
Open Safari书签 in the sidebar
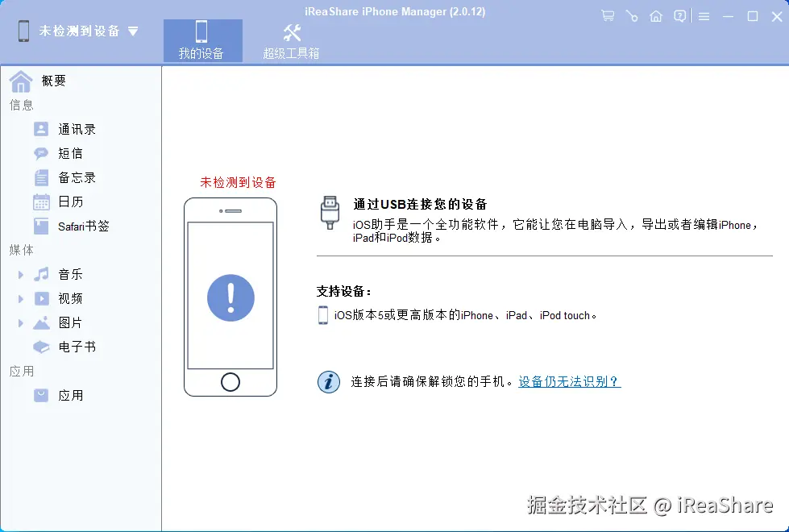click(84, 226)
